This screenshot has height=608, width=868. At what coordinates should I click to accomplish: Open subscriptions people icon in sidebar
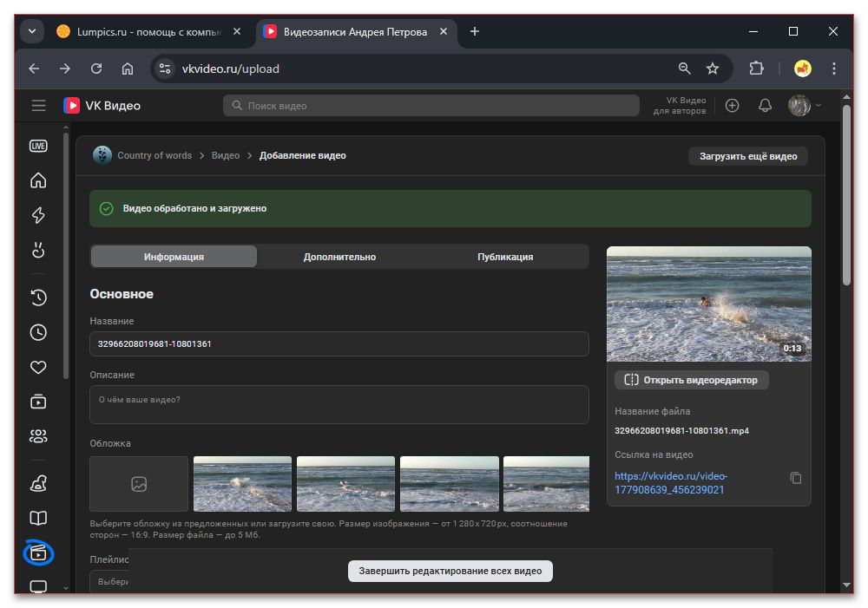(x=38, y=436)
